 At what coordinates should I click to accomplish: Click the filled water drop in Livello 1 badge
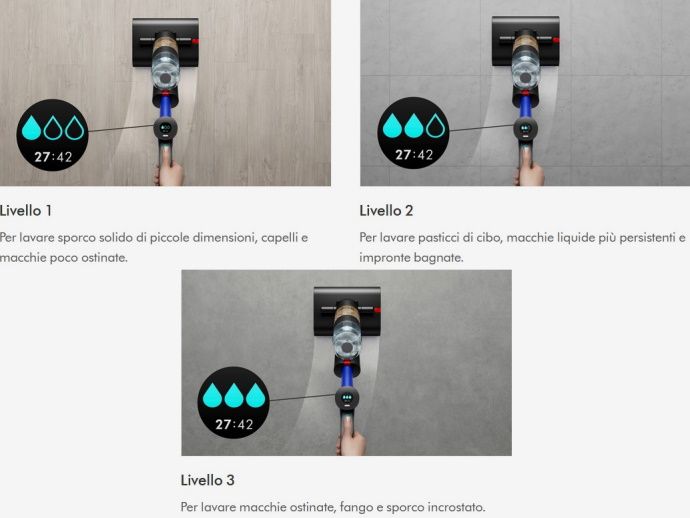click(x=31, y=128)
